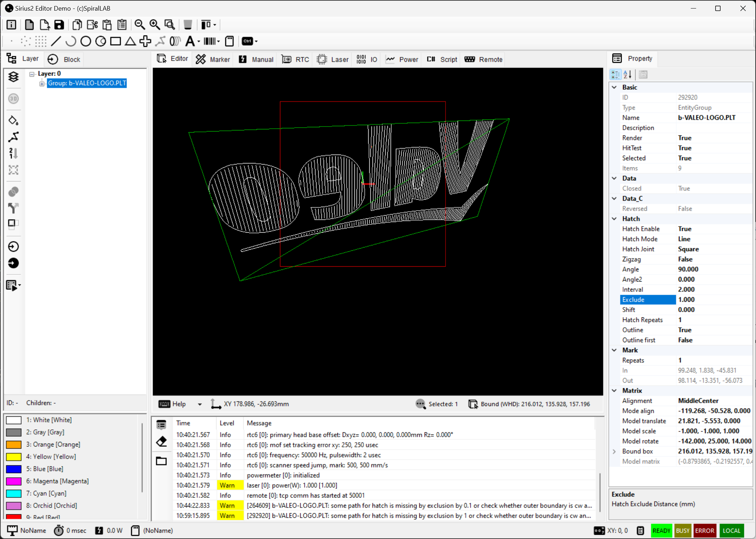Click the Save document icon
756x539 pixels.
point(59,24)
